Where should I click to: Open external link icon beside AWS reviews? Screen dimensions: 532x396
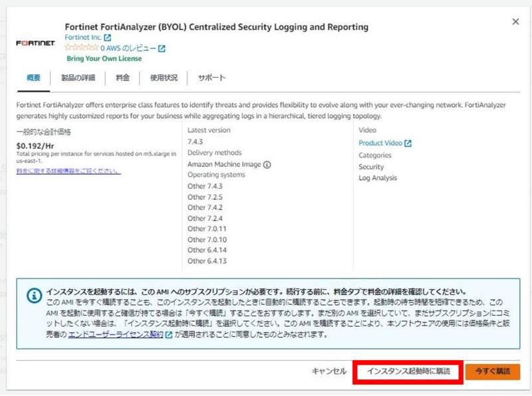(x=162, y=49)
